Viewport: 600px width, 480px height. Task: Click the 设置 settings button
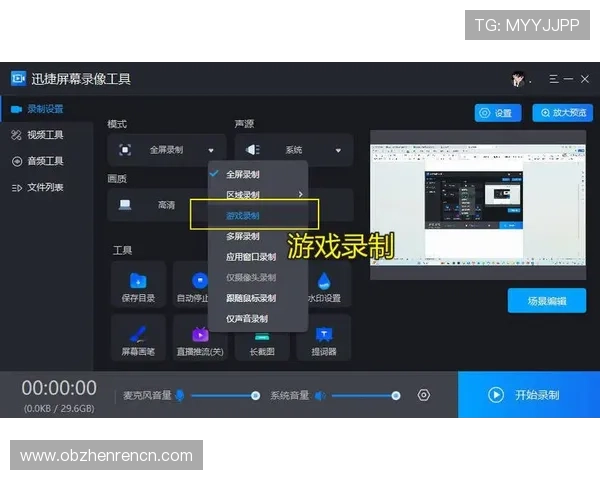[x=498, y=113]
